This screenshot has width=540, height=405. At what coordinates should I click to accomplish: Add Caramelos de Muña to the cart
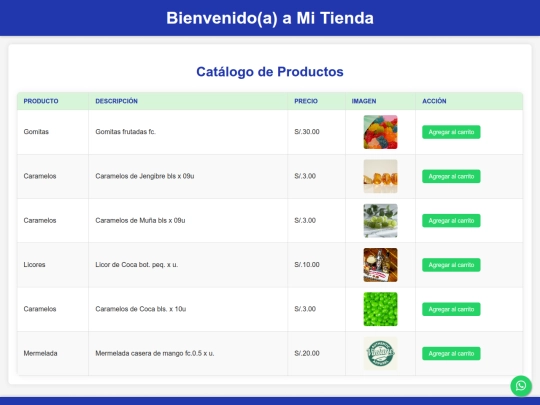coord(451,220)
